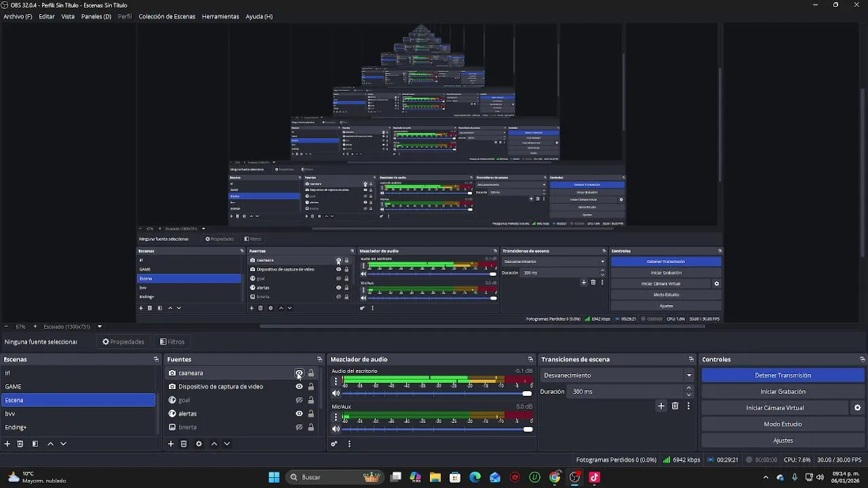The width and height of the screenshot is (868, 488).
Task: Open Colección de Escenas menu
Action: click(x=167, y=16)
